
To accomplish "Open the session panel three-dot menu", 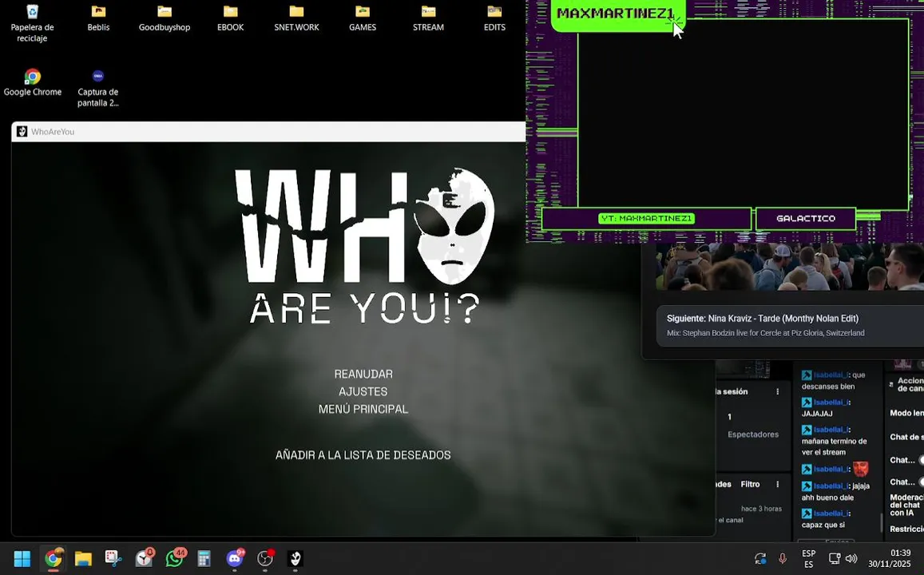I will (x=777, y=392).
